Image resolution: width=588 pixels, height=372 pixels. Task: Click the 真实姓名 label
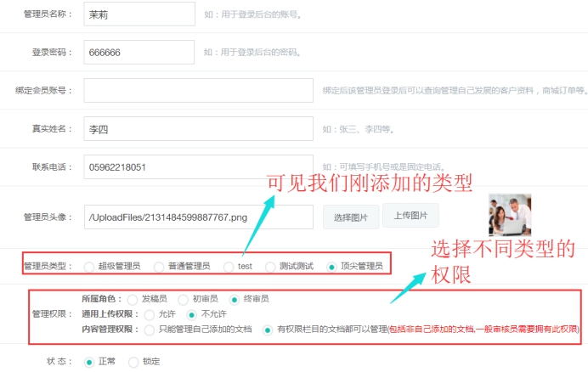(52, 128)
